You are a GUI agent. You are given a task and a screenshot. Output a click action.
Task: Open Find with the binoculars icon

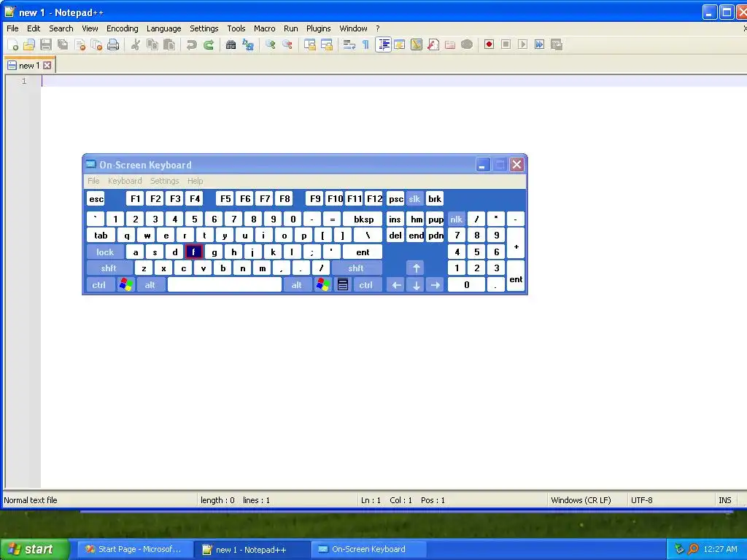click(x=231, y=44)
